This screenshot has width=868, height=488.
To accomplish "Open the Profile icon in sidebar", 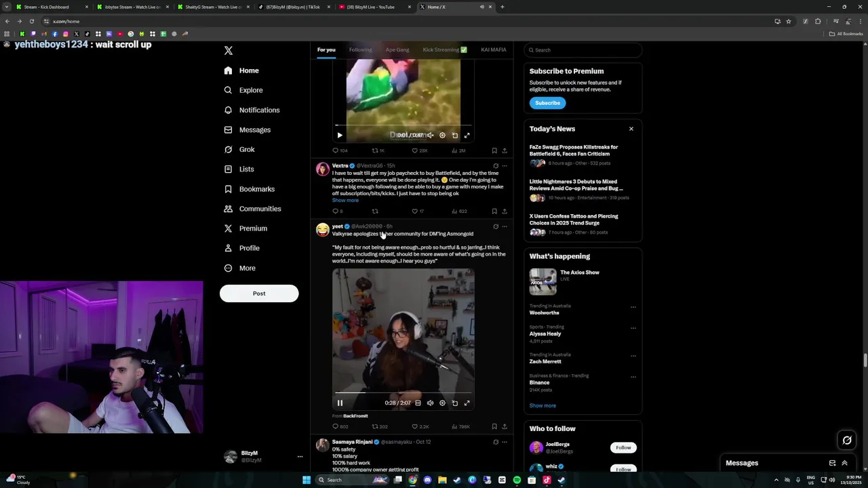I will (x=229, y=248).
